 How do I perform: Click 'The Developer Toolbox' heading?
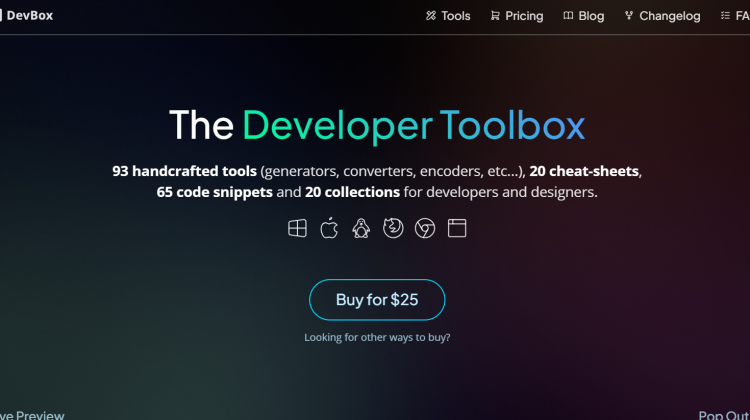click(377, 125)
